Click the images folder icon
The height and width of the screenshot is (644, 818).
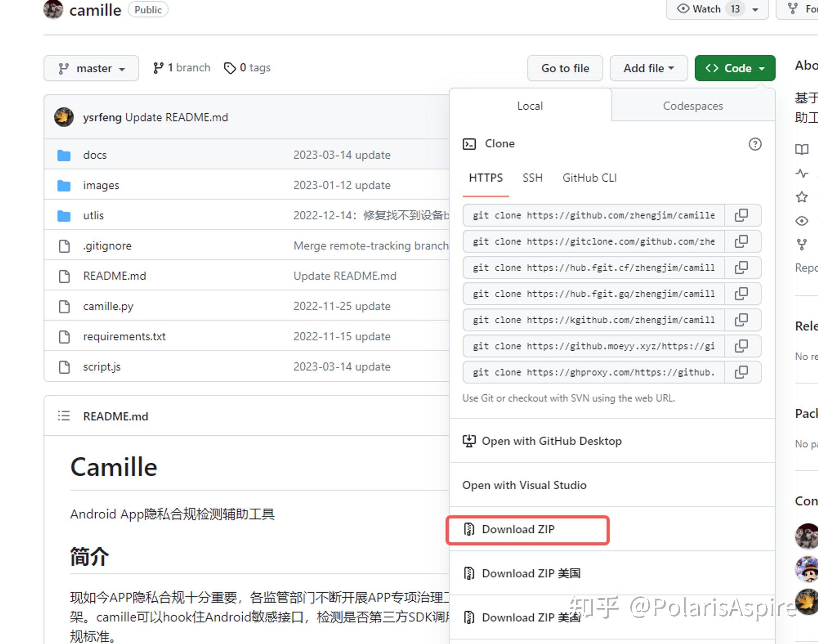point(64,186)
